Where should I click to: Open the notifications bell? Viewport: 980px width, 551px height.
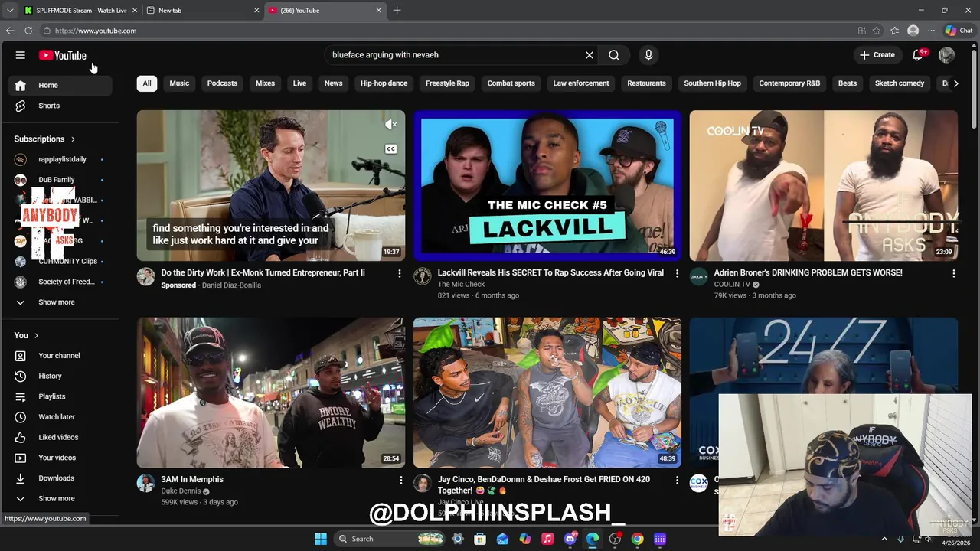918,55
